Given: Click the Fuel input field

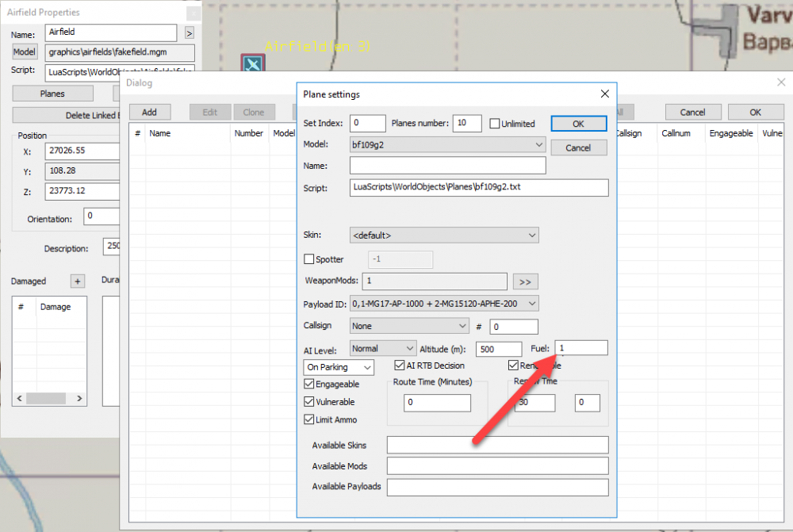Looking at the screenshot, I should pos(580,348).
